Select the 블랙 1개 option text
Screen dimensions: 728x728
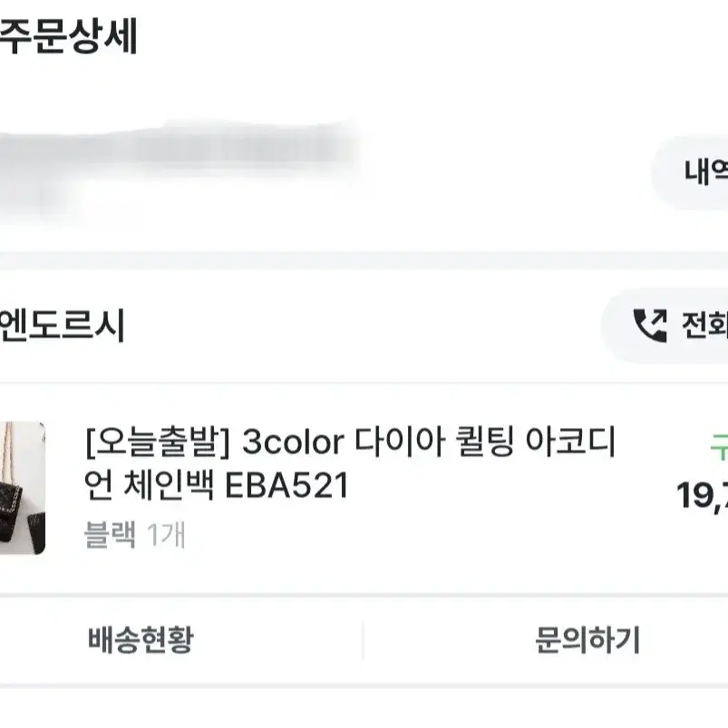(135, 534)
